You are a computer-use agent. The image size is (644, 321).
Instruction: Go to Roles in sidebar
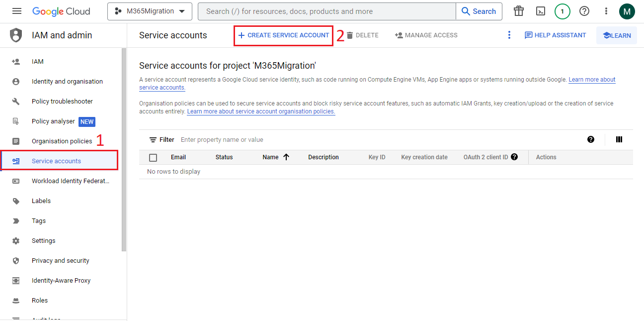pyautogui.click(x=40, y=300)
